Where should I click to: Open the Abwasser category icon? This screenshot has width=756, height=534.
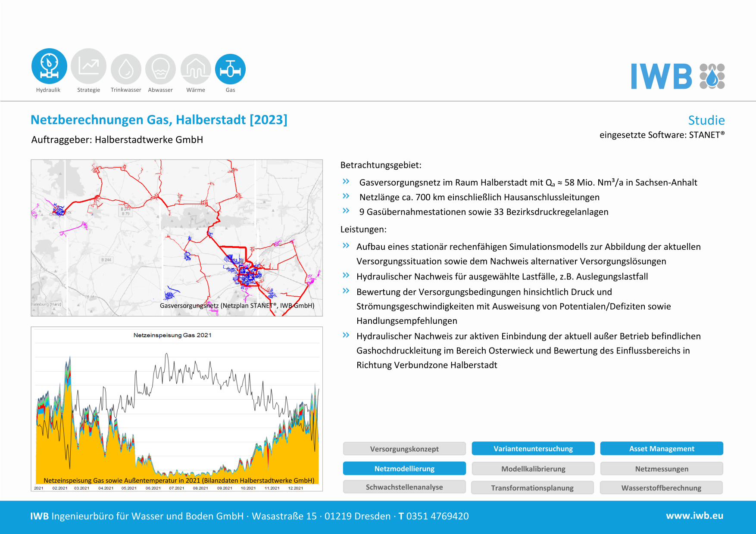(160, 69)
